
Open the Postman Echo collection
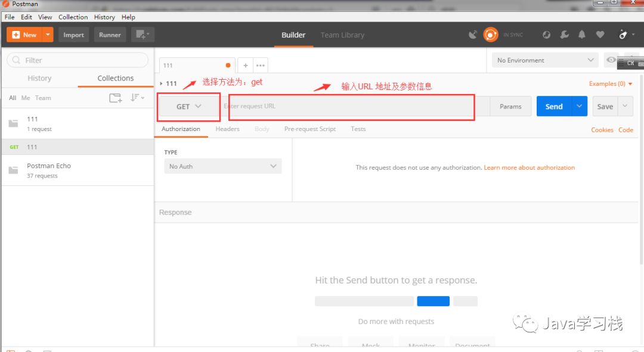coord(78,170)
